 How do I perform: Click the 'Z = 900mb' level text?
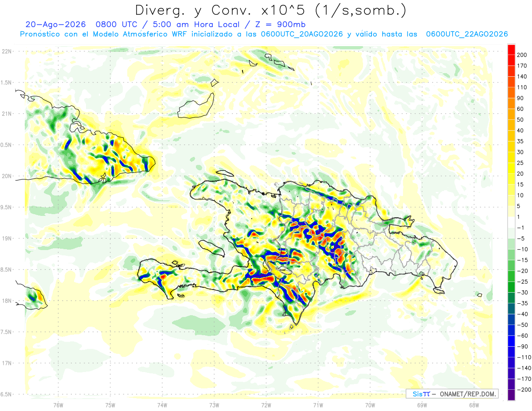[282, 24]
